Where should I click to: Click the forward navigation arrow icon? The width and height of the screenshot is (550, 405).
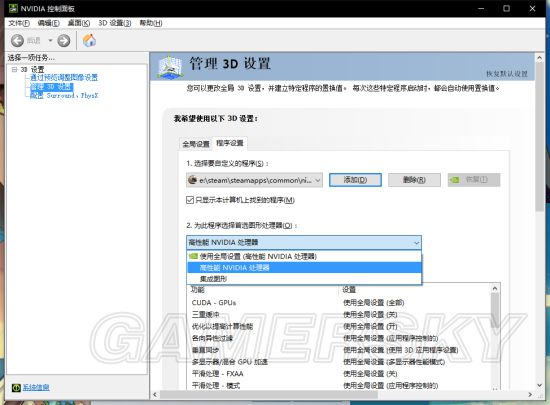pyautogui.click(x=63, y=41)
